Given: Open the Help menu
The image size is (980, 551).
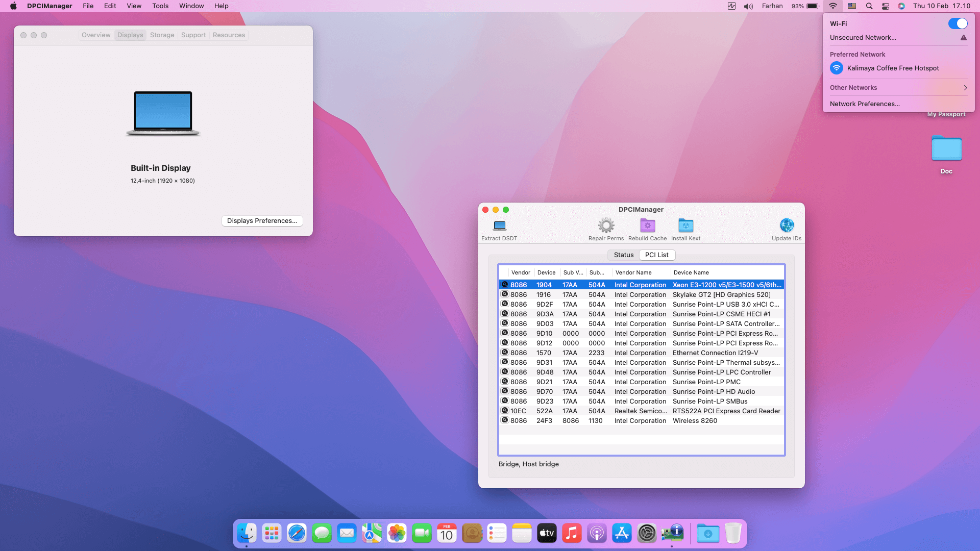Looking at the screenshot, I should tap(221, 6).
